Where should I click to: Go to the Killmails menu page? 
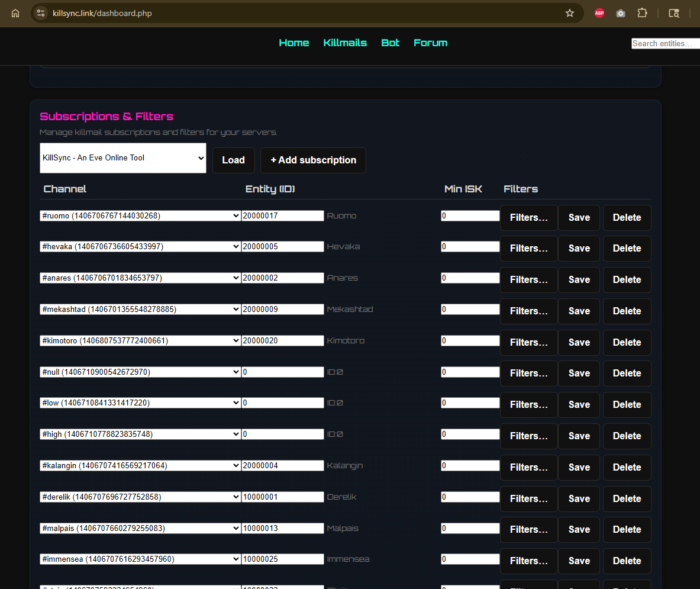(345, 43)
